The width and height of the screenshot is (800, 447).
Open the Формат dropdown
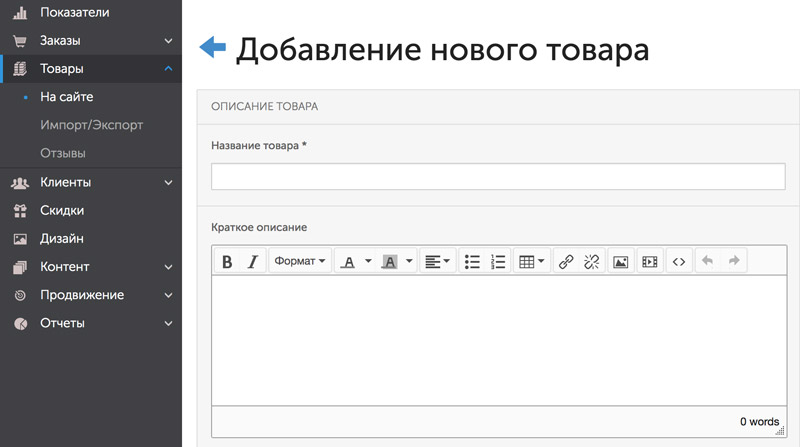[300, 261]
